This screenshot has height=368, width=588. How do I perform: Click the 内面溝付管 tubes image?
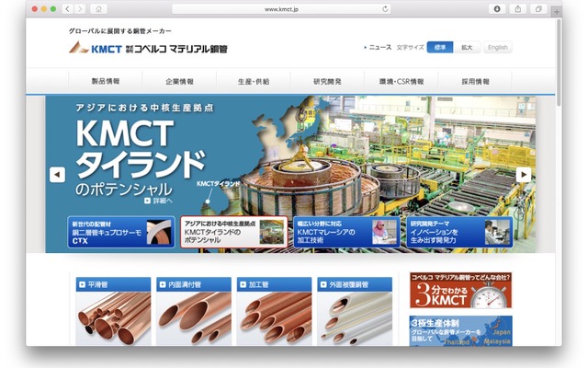coord(194,319)
